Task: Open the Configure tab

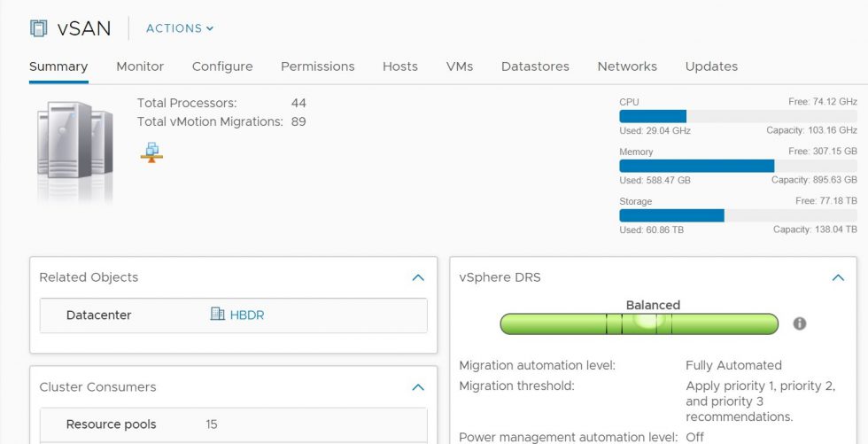Action: pos(222,66)
